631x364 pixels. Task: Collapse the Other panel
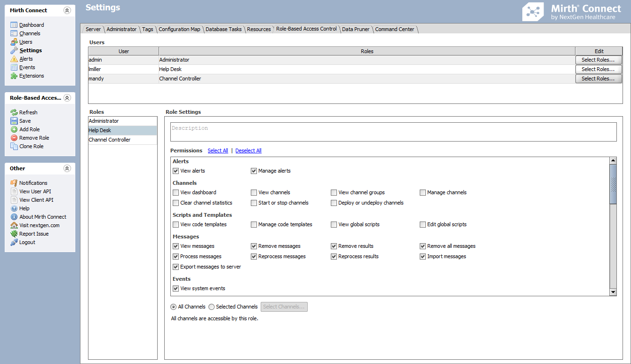coord(67,168)
